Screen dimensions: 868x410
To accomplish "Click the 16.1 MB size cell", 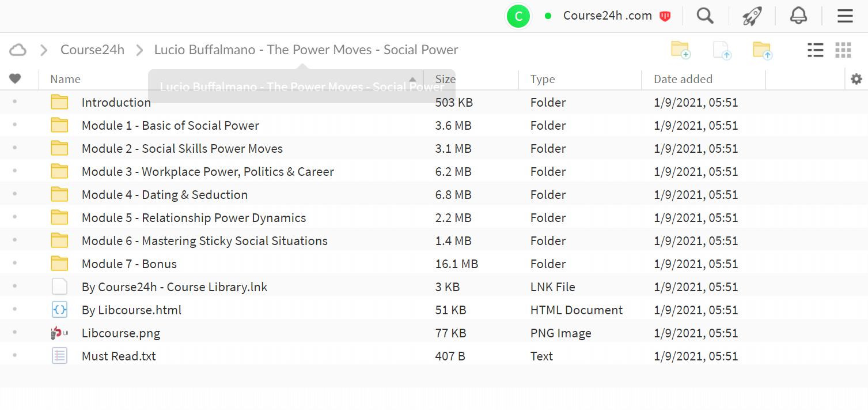I will 457,264.
